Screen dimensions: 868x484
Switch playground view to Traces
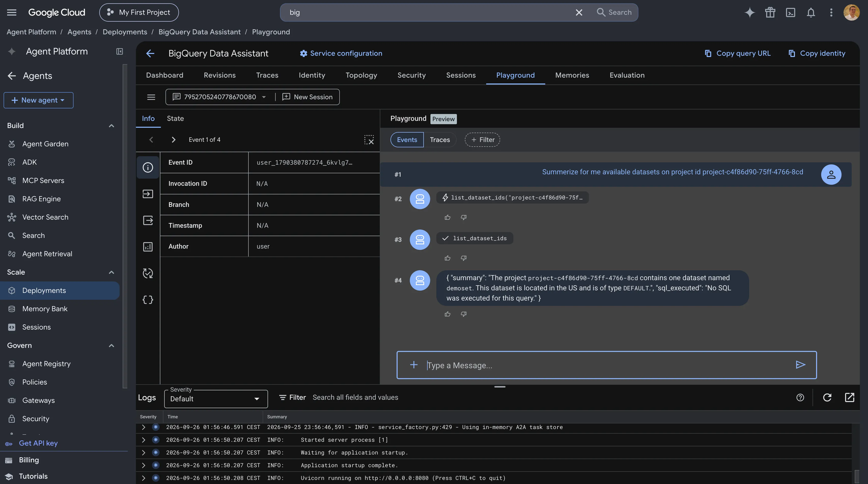440,140
